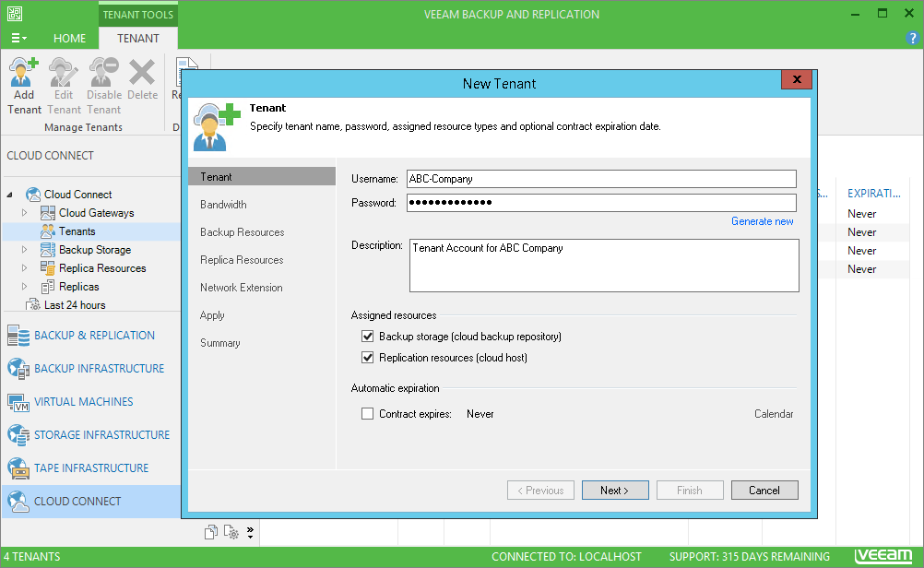Expand the Replica Resources node arrow
This screenshot has width=924, height=568.
pos(24,268)
